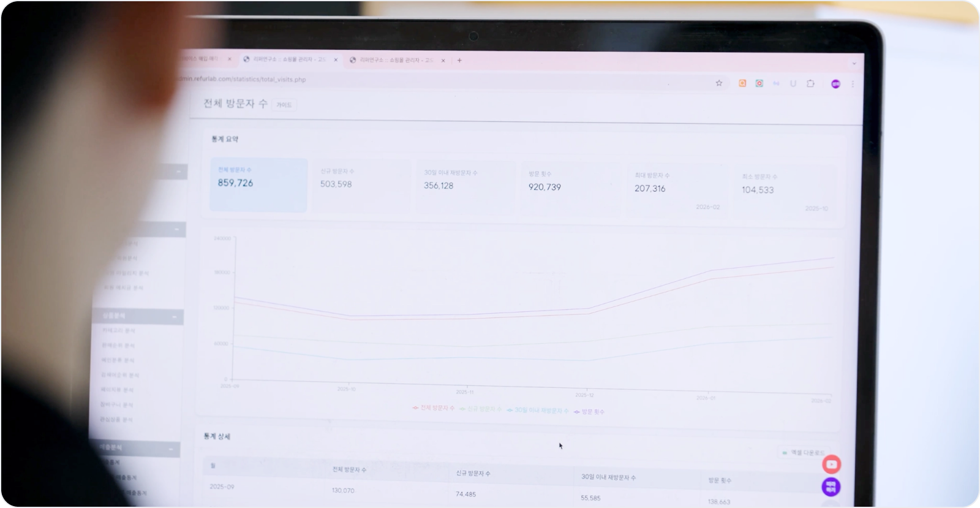
Task: Click the red floating video button
Action: click(831, 464)
